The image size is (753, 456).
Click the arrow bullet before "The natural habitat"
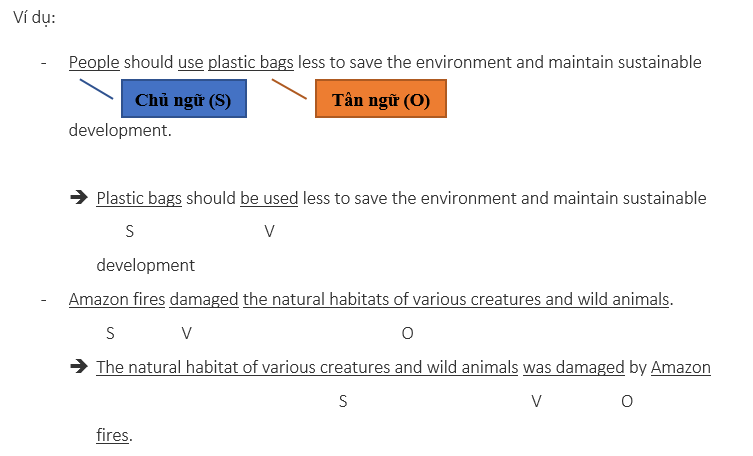(x=79, y=366)
